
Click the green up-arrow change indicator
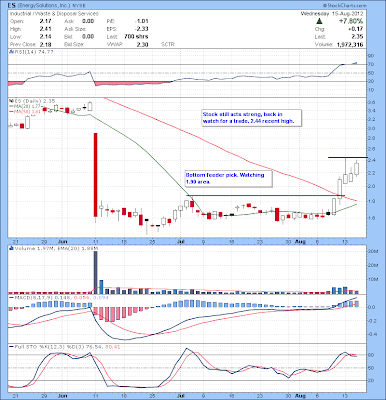coord(319,21)
